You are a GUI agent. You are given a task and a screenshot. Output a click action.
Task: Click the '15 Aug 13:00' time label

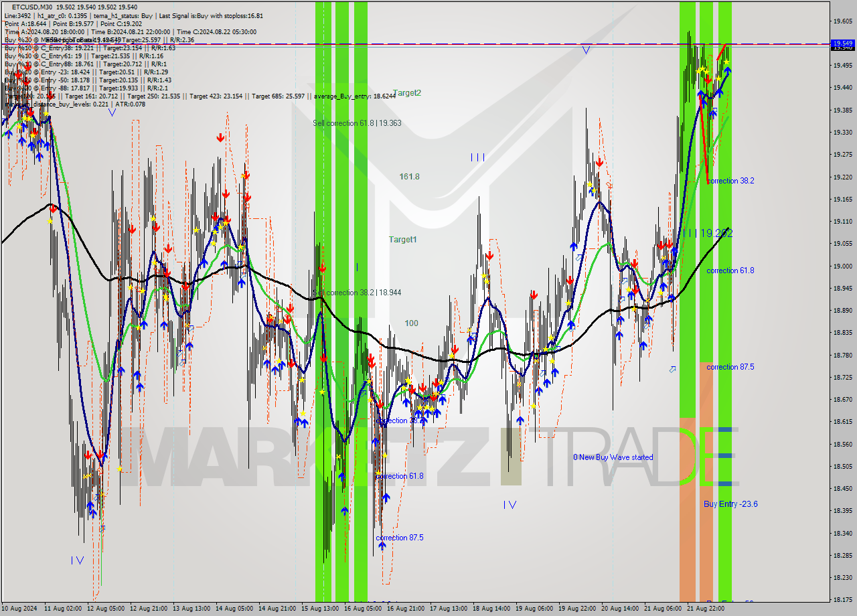click(320, 609)
